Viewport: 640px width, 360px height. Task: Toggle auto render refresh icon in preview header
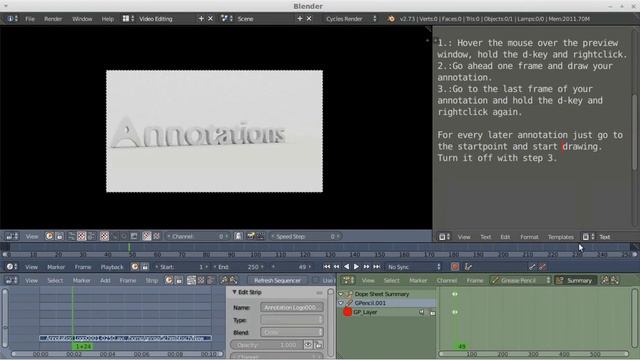coord(49,236)
